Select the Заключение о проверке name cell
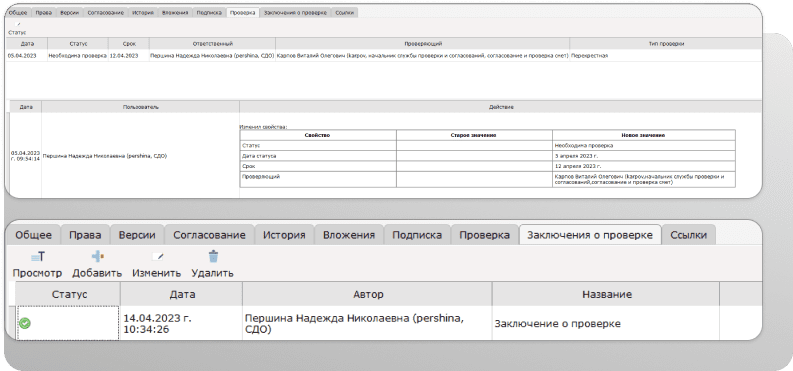The height and width of the screenshot is (371, 793). pos(605,323)
